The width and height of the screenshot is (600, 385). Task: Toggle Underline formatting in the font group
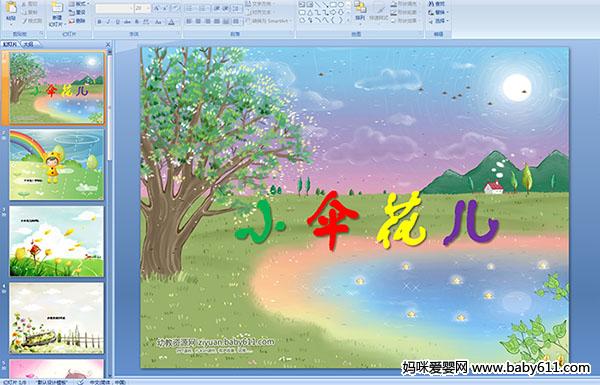[117, 22]
